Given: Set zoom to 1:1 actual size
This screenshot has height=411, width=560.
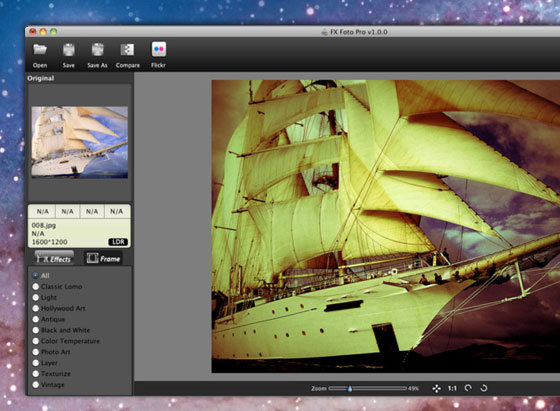Looking at the screenshot, I should (452, 389).
